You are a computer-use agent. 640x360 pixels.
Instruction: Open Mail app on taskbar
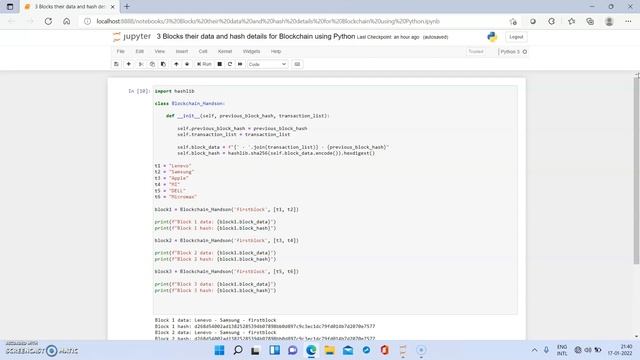(x=348, y=350)
